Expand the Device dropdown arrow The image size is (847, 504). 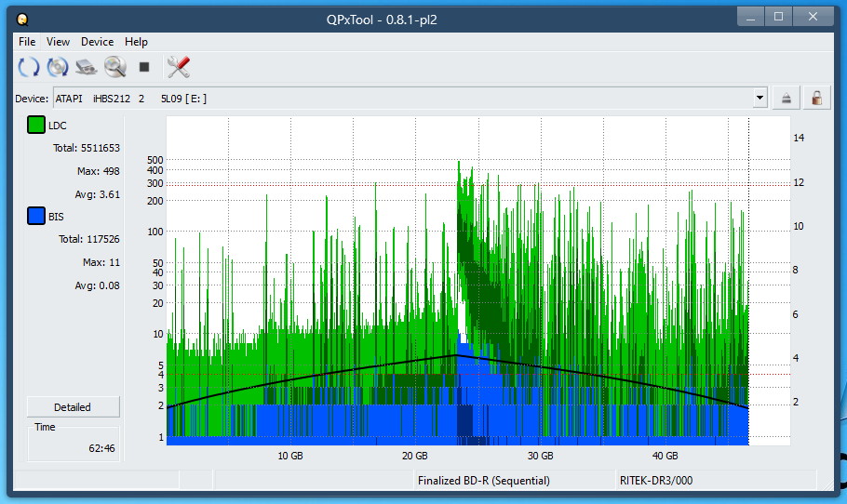[x=760, y=98]
